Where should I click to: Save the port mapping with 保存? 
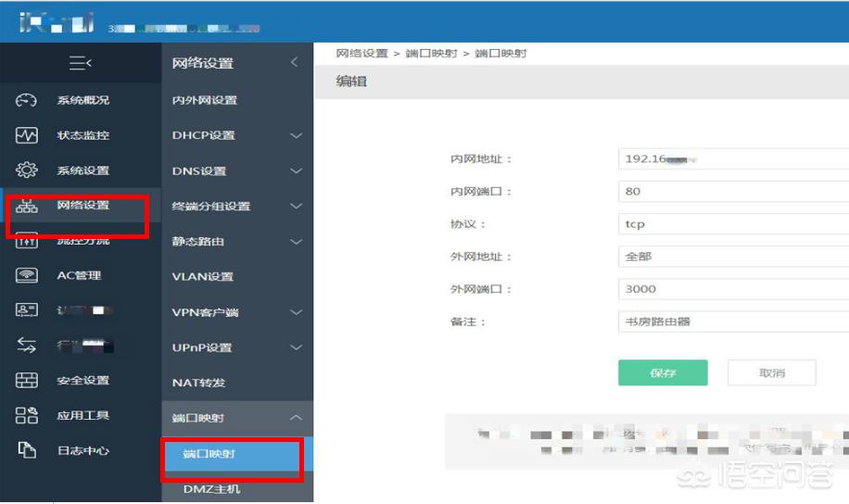coord(663,373)
